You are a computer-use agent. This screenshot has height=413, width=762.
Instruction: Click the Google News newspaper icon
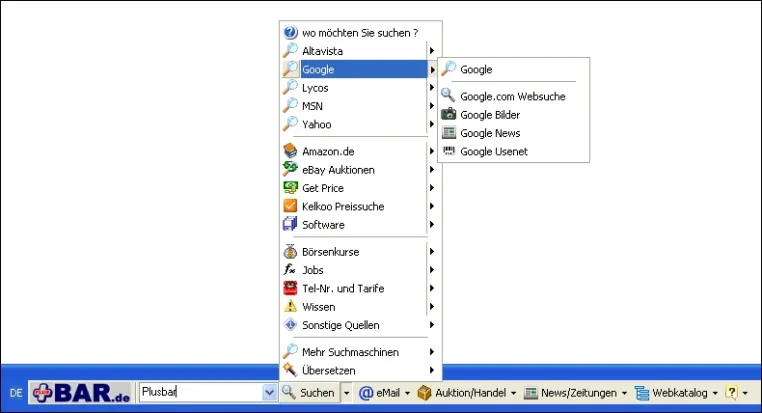(449, 133)
